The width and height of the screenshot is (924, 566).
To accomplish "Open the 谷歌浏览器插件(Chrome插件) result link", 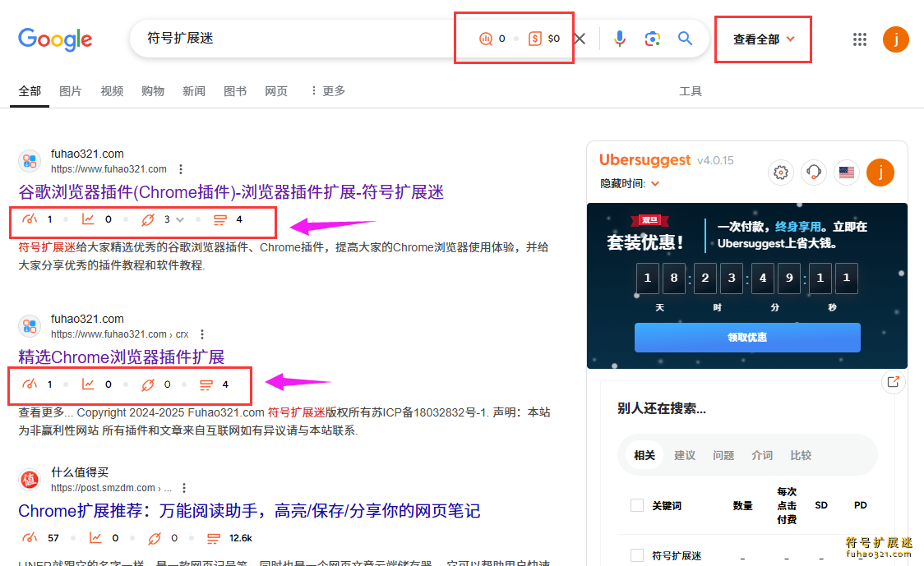I will click(231, 192).
